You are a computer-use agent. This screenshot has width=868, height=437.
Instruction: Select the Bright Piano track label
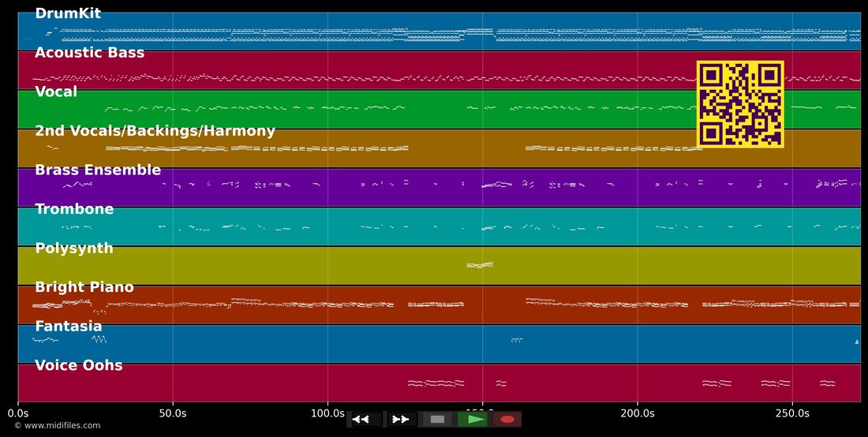pos(84,287)
